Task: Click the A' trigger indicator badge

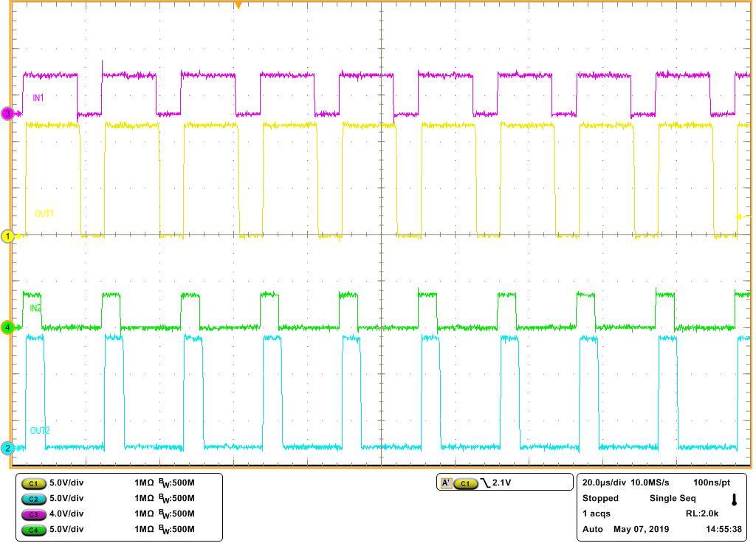Action: (x=445, y=482)
